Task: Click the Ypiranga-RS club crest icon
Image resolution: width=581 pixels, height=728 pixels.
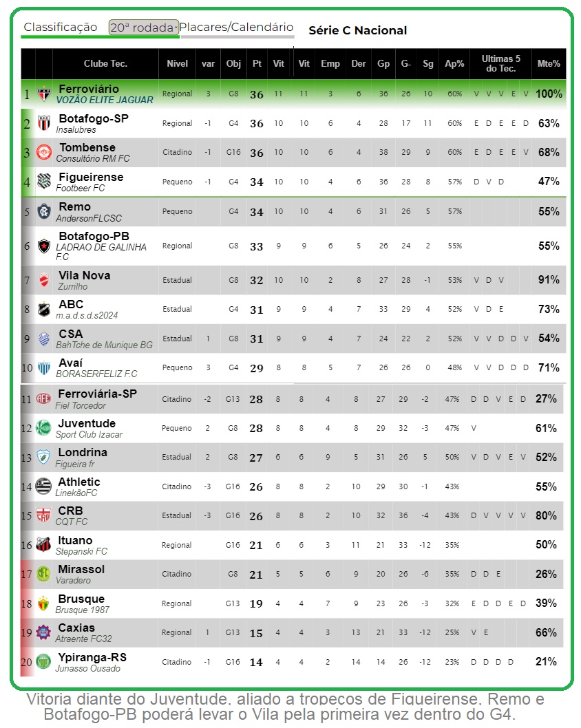Action: 44,662
